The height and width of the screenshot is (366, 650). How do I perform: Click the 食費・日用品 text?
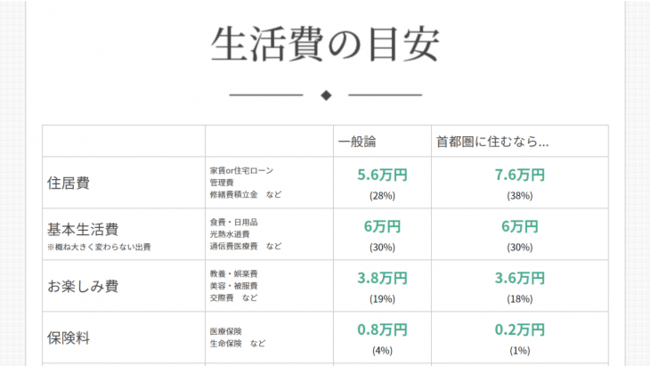click(234, 222)
